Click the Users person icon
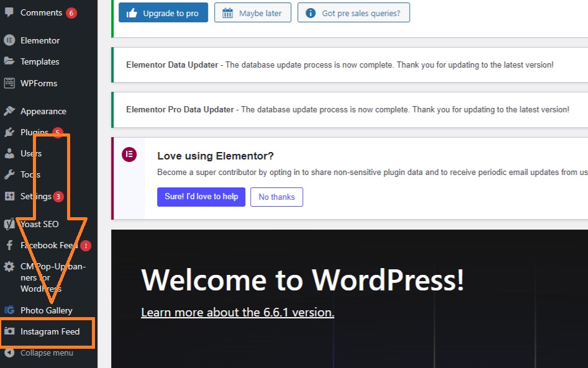The image size is (588, 368). pyautogui.click(x=9, y=153)
